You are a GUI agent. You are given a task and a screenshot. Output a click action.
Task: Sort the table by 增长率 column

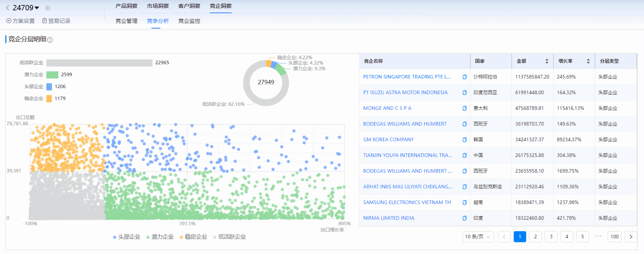pos(588,61)
